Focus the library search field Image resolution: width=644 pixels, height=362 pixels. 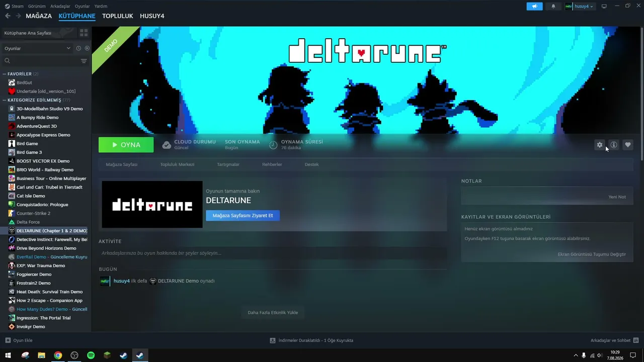[x=44, y=61]
